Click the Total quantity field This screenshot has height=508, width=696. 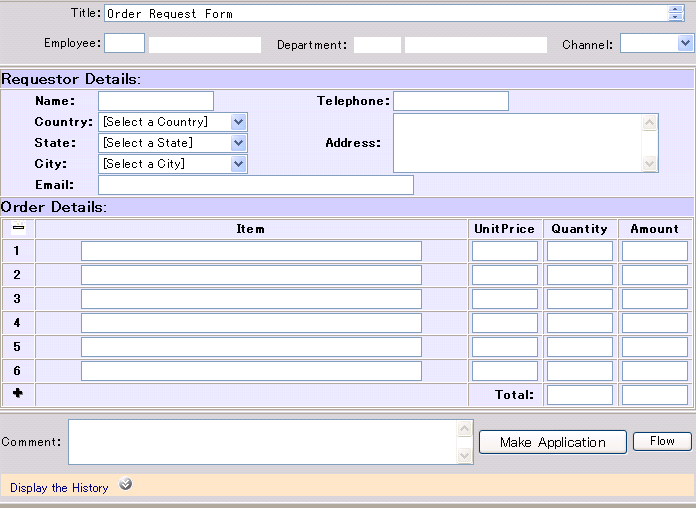(580, 395)
